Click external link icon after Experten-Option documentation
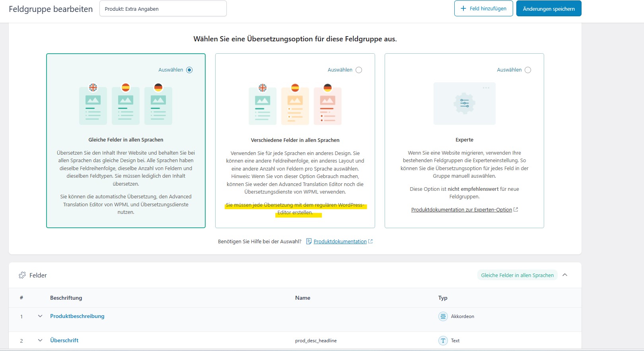 click(x=516, y=209)
